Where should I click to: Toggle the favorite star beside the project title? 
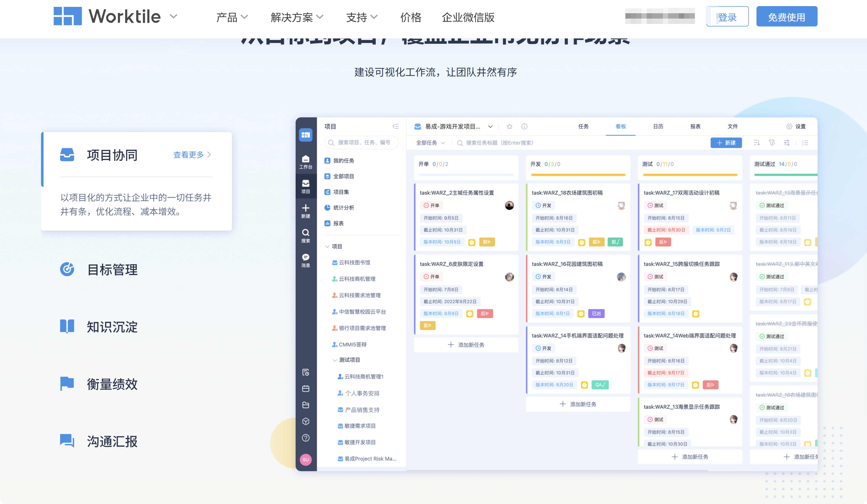(509, 126)
